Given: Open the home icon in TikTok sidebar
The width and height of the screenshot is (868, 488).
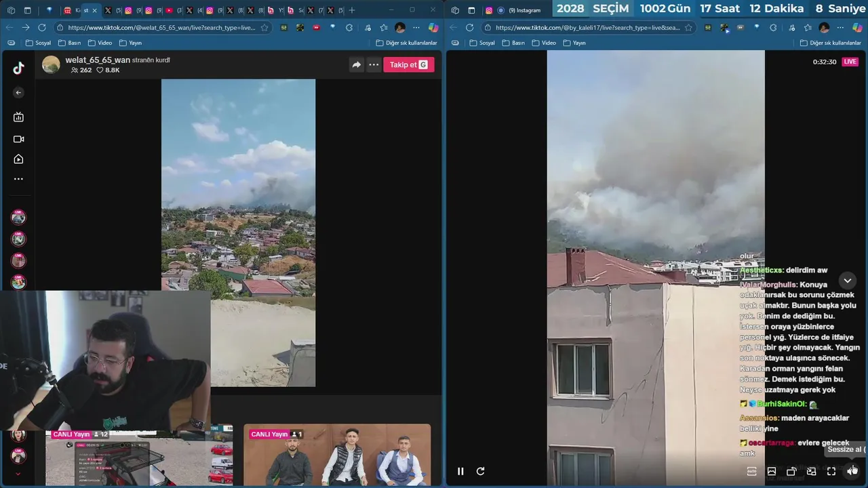Looking at the screenshot, I should [x=18, y=159].
